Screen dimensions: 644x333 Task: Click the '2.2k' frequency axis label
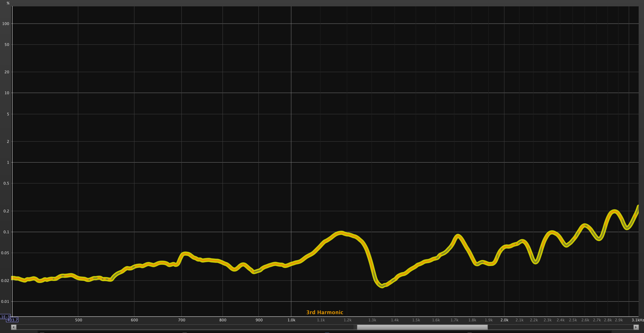534,320
